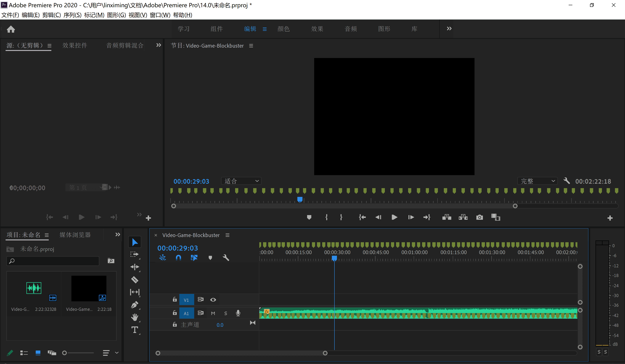Solo the A1 audio track
Viewport: 625px width, 364px height.
click(x=226, y=313)
